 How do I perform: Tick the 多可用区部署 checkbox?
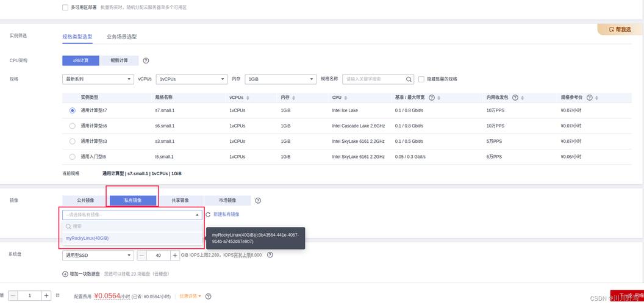click(x=65, y=7)
